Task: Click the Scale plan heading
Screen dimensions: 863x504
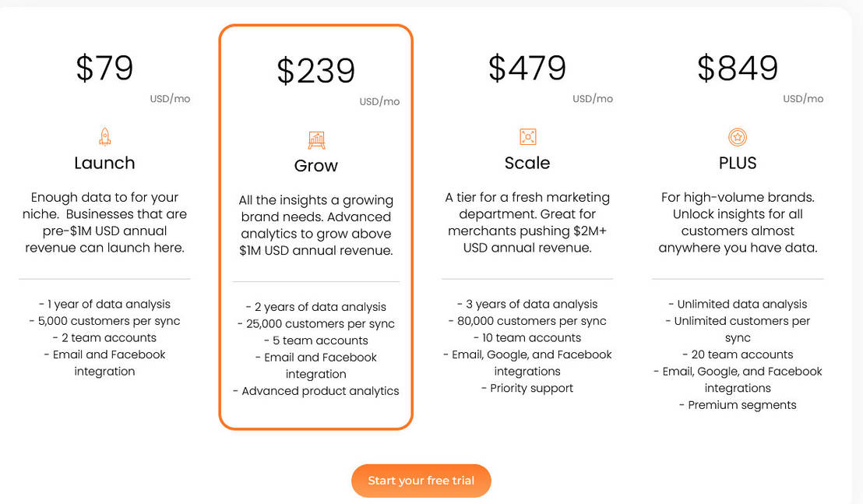Action: tap(527, 163)
